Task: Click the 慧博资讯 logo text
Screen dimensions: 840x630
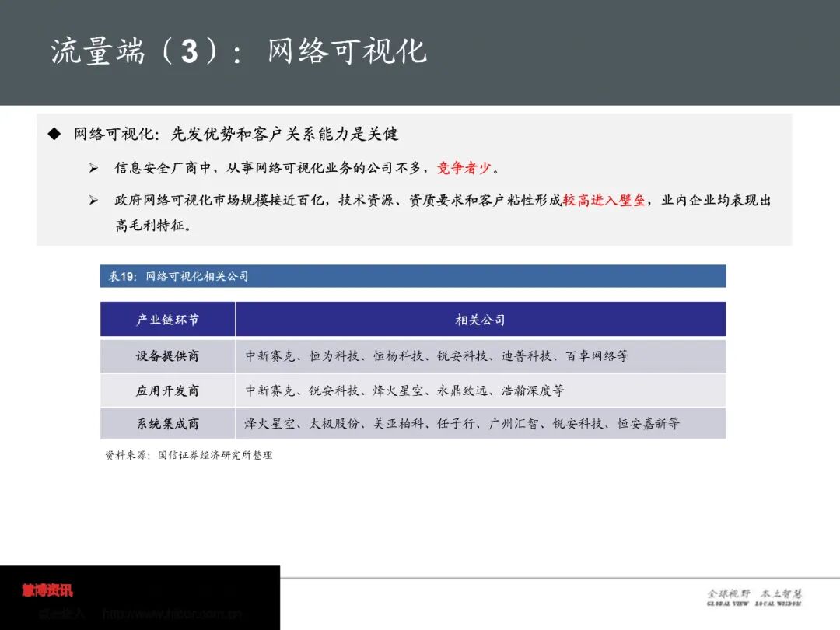Action: coord(47,590)
